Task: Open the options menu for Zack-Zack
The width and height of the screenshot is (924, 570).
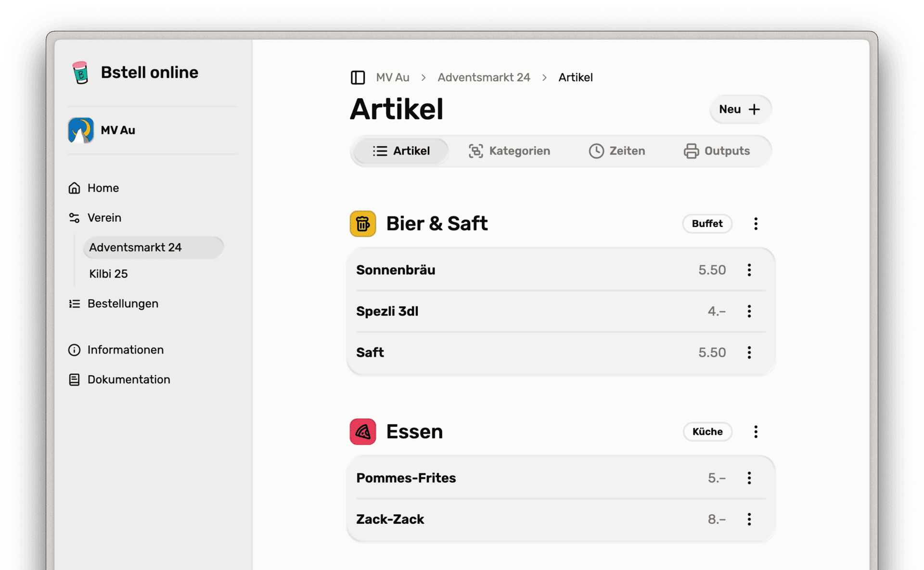Action: [x=749, y=519]
